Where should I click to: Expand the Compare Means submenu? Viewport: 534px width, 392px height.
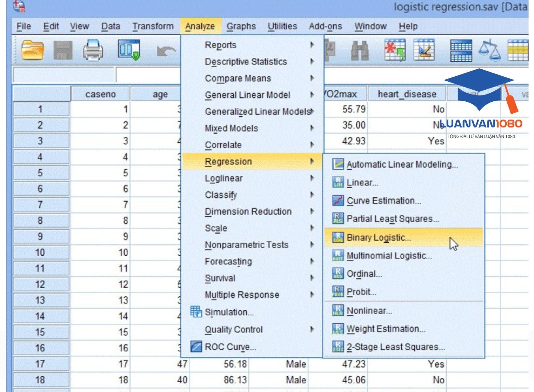point(238,78)
